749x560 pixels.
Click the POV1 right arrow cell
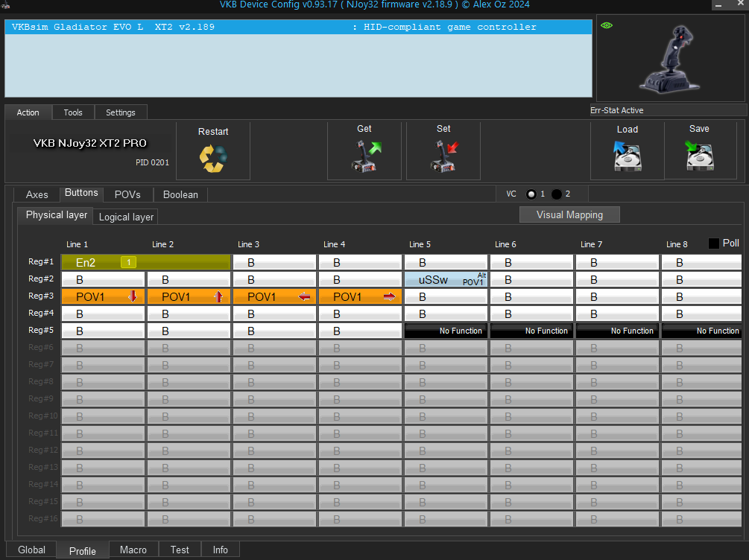[360, 296]
